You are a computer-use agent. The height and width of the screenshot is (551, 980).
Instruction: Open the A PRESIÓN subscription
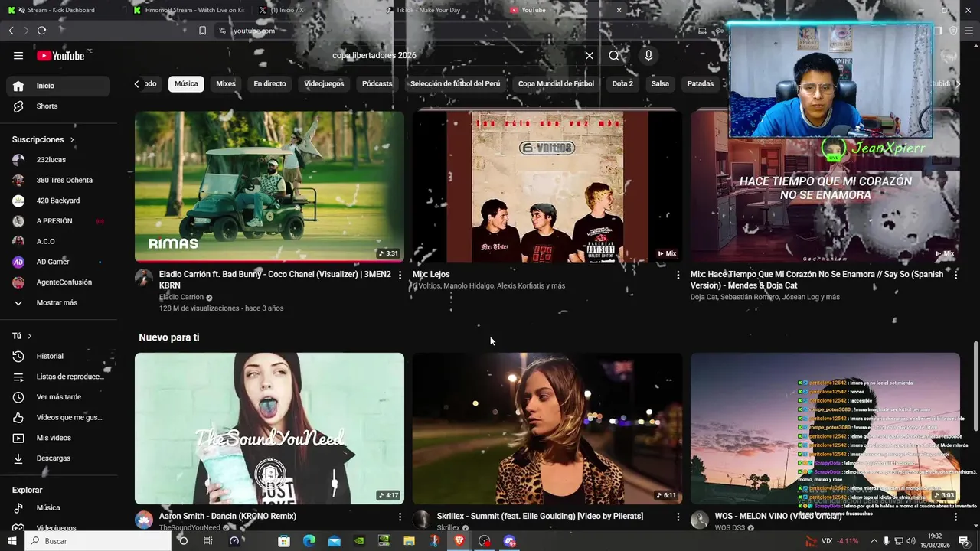(58, 221)
